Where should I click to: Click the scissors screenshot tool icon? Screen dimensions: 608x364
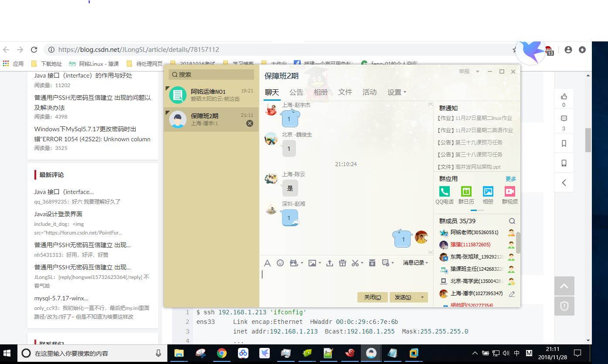click(355, 263)
